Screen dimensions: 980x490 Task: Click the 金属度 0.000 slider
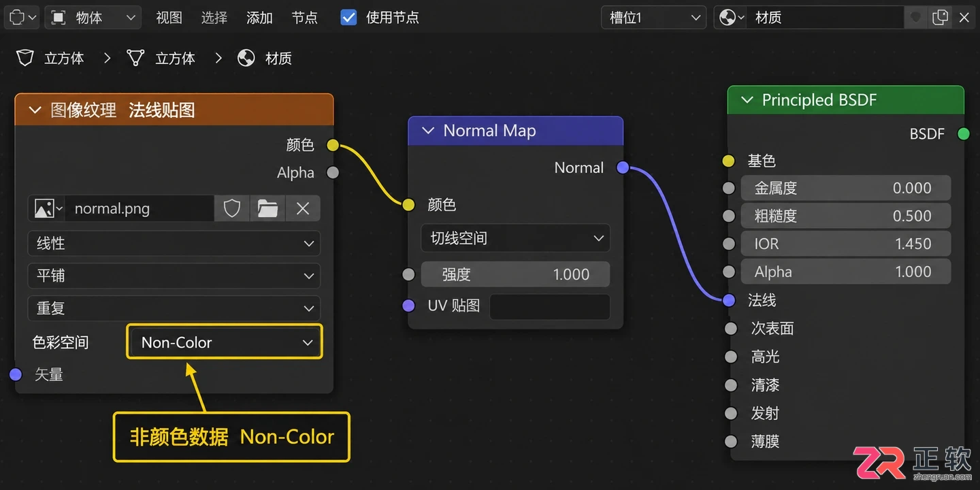click(x=846, y=188)
